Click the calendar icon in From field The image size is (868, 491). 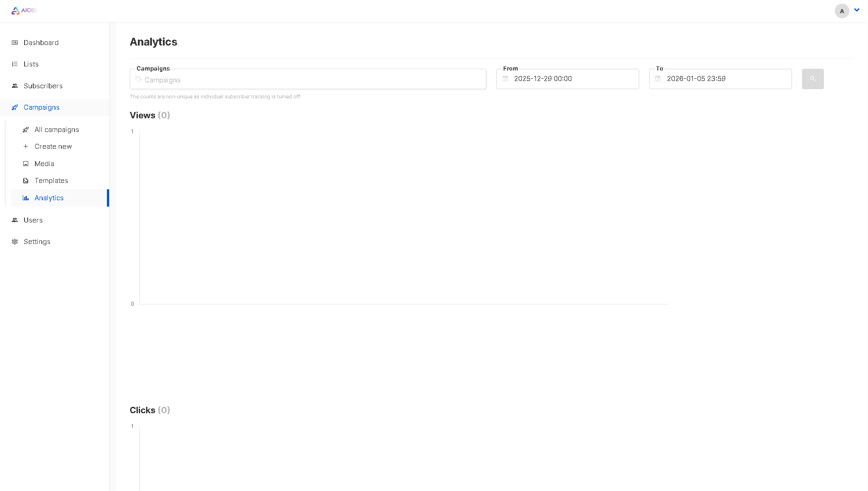click(505, 79)
